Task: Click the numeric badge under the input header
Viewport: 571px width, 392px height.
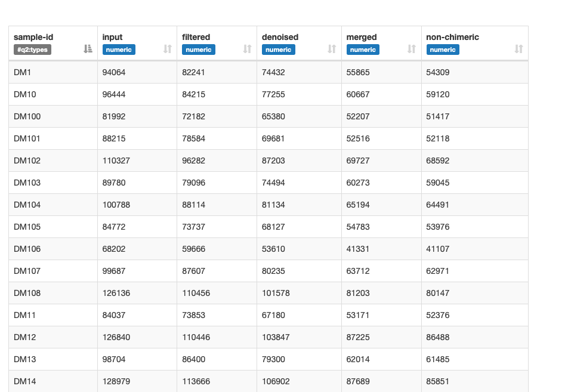Action: pyautogui.click(x=119, y=50)
